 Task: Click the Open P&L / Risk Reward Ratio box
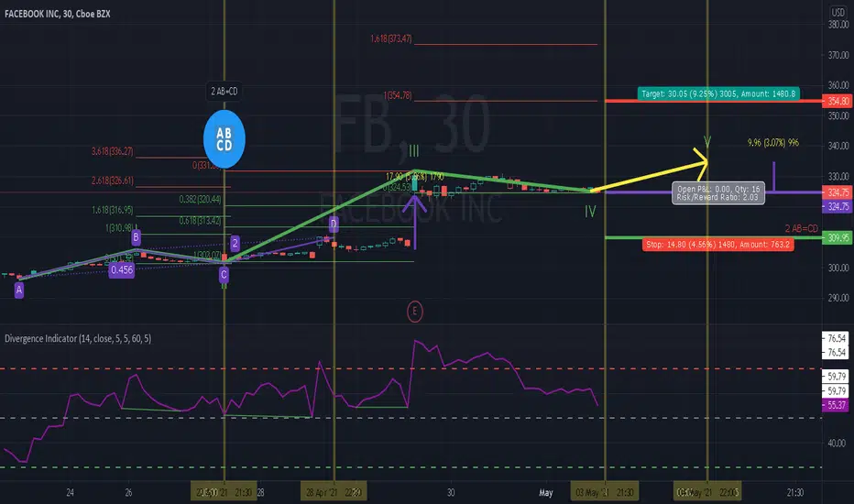click(717, 192)
